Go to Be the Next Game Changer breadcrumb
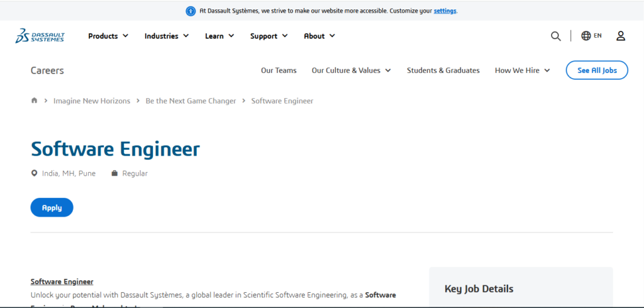 (x=191, y=101)
